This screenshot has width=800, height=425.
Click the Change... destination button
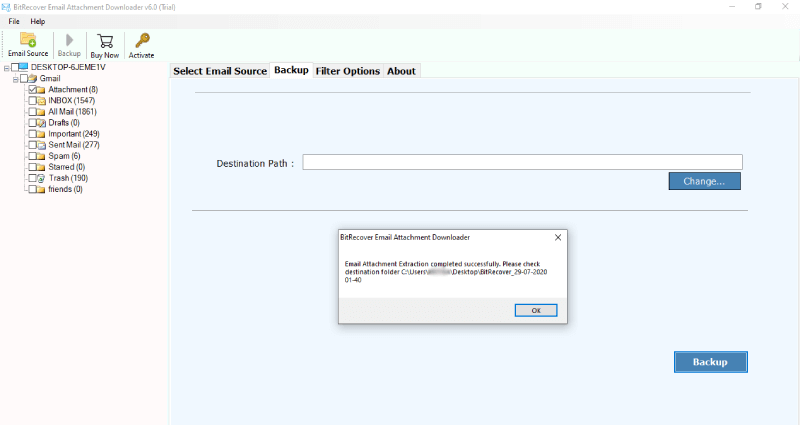coord(705,181)
